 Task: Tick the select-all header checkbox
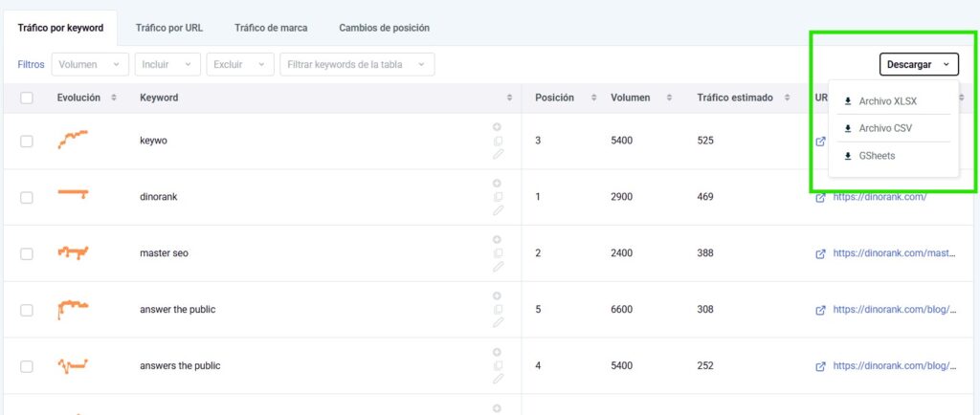click(26, 98)
